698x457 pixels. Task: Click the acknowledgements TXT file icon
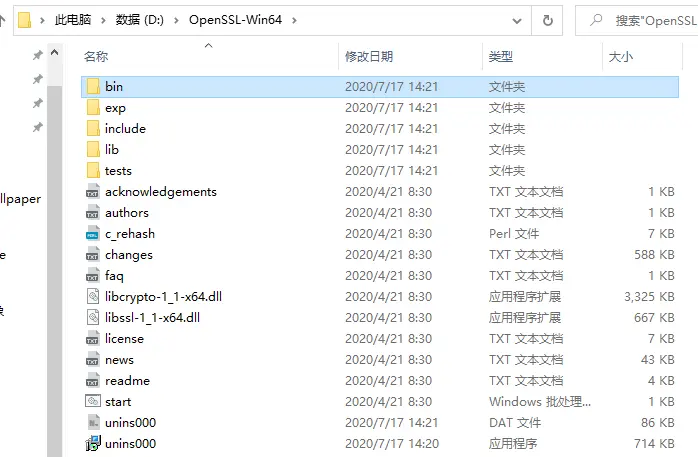click(x=93, y=191)
